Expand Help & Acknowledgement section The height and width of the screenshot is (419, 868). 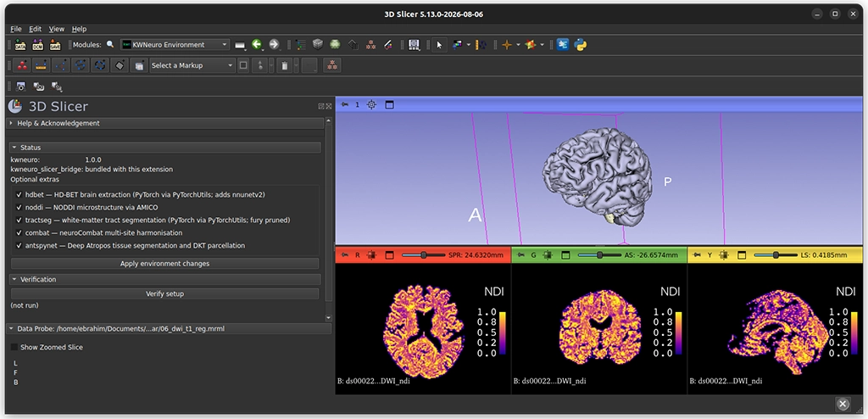[165, 123]
